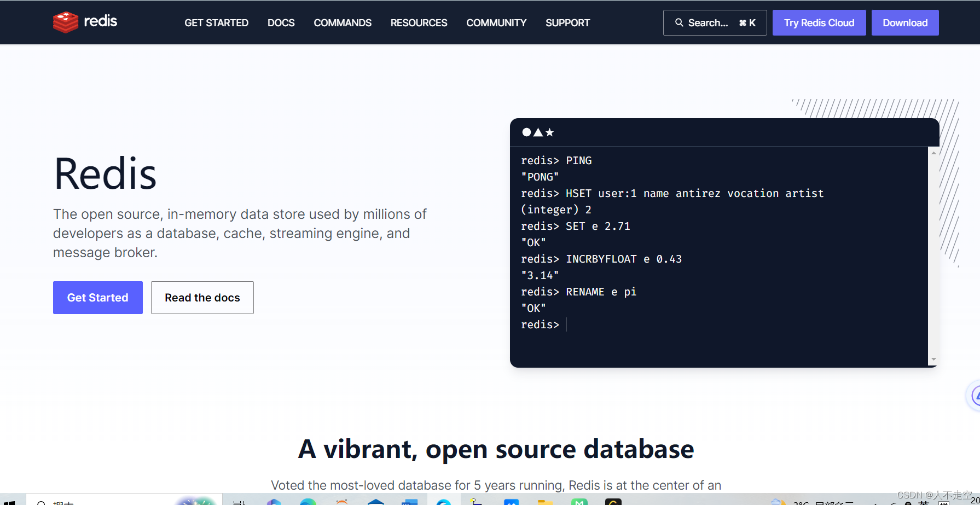Click the HSET user:1 command line
Viewport: 980px width, 505px height.
tap(672, 193)
